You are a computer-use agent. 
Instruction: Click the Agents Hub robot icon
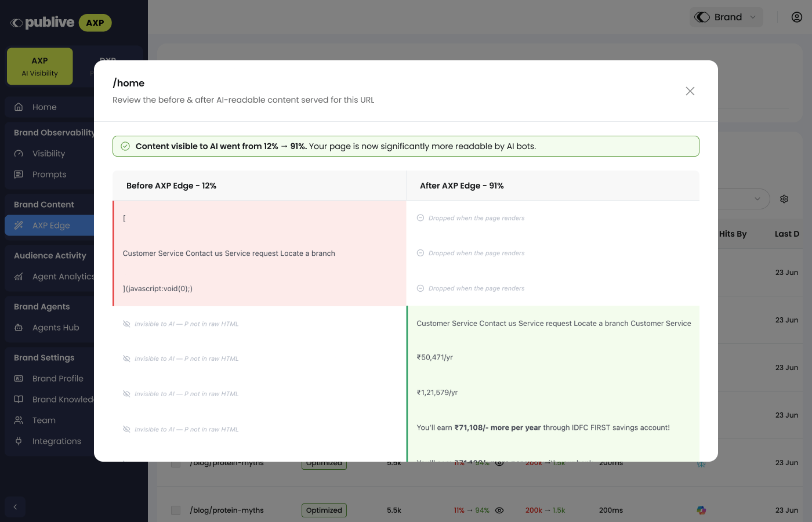19,328
